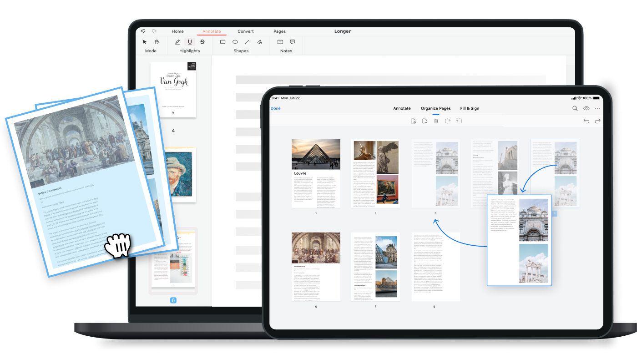Add a comment note with speech bubble icon

(293, 42)
